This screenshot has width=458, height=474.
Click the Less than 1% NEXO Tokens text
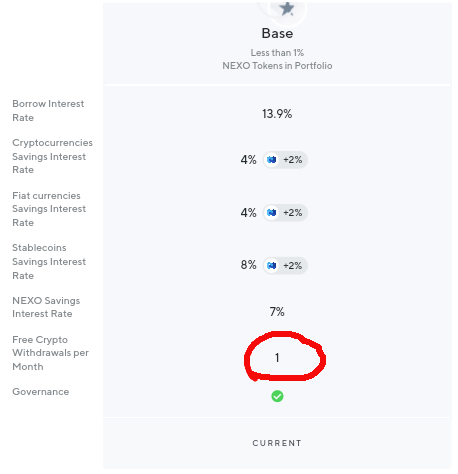coord(277,59)
